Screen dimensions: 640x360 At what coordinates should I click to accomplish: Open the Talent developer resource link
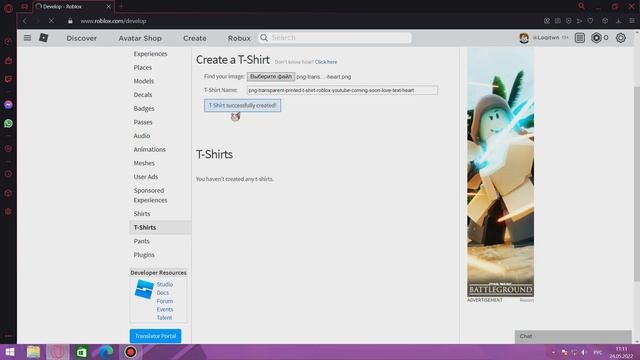tap(164, 318)
